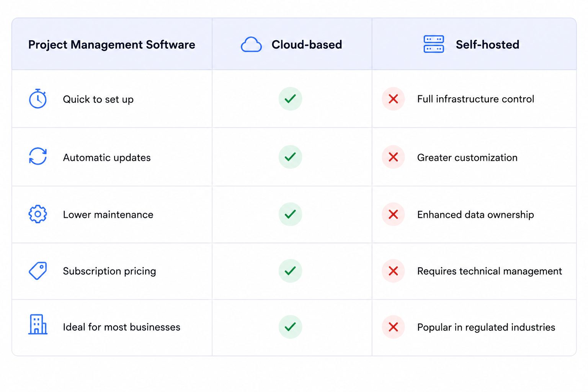Click the building icon for Ideal for most businesses
588x392 pixels.
pos(38,325)
